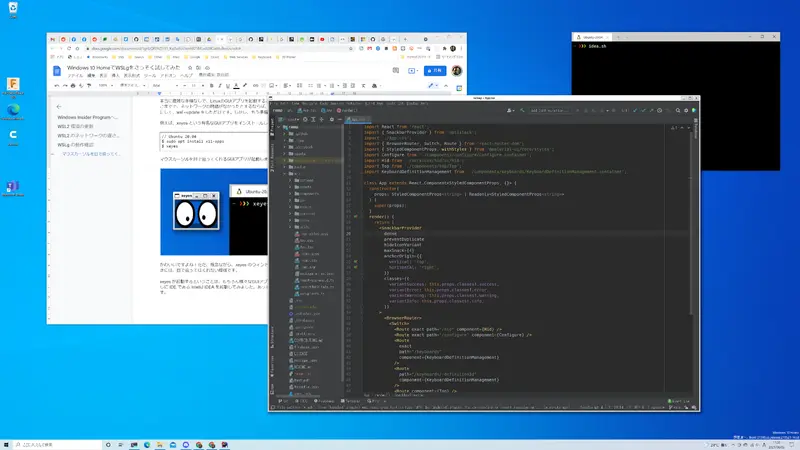Open Git history clock icon in IntelliJ toolbar
The height and width of the screenshot is (450, 800).
[659, 110]
